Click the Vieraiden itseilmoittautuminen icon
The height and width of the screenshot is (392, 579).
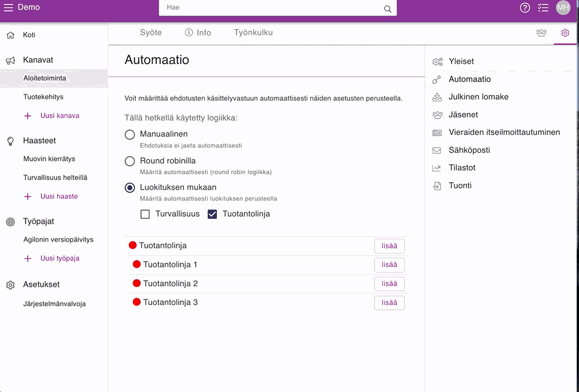[437, 133]
